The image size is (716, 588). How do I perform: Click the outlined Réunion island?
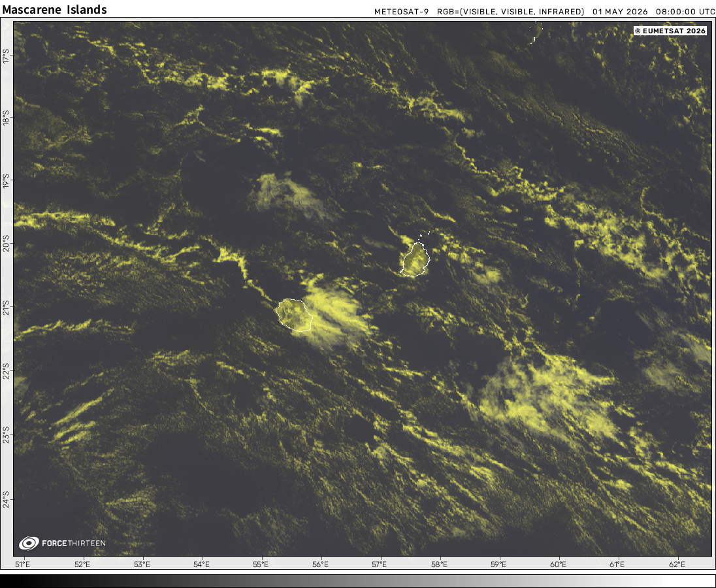(294, 314)
